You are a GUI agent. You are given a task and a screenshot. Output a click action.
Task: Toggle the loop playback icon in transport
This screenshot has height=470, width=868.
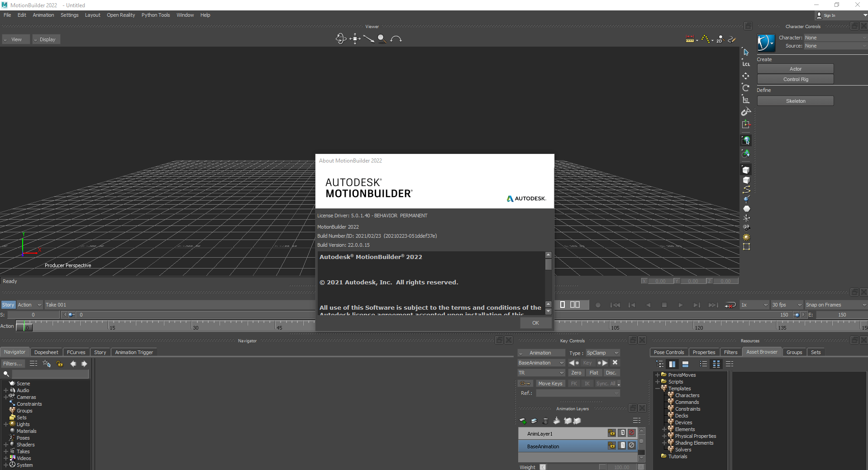pos(730,305)
